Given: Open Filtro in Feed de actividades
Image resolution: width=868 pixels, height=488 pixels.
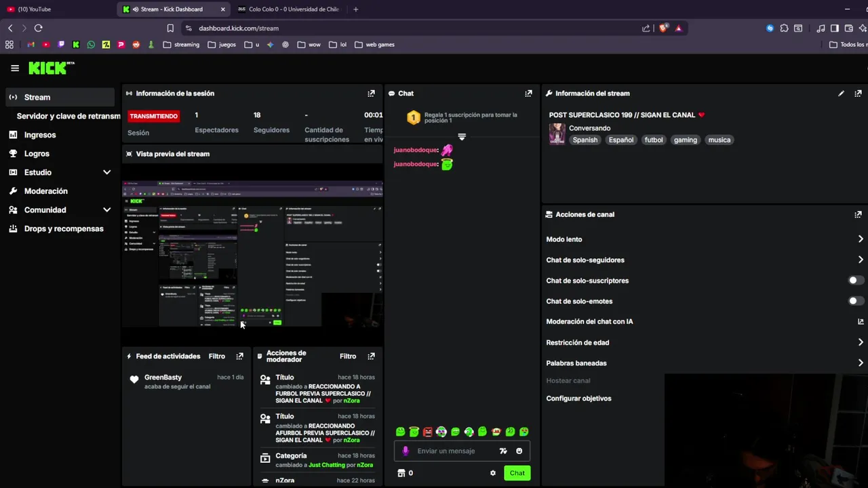Looking at the screenshot, I should [217, 356].
